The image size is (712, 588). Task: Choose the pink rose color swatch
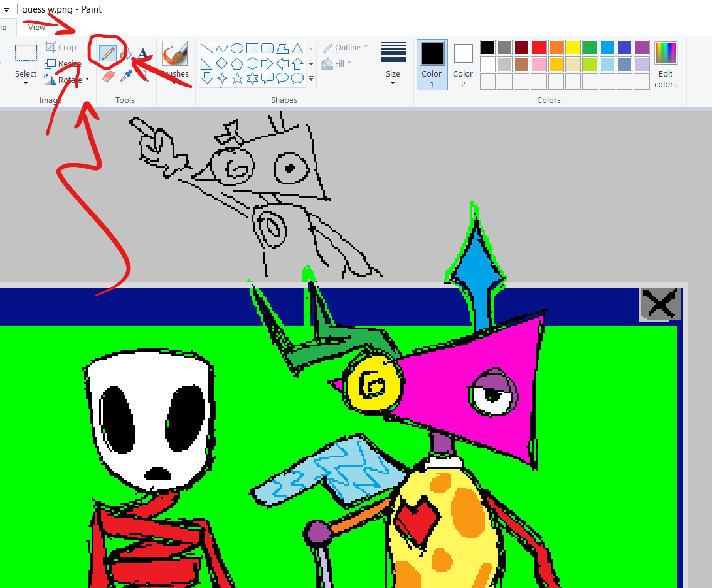click(x=539, y=64)
